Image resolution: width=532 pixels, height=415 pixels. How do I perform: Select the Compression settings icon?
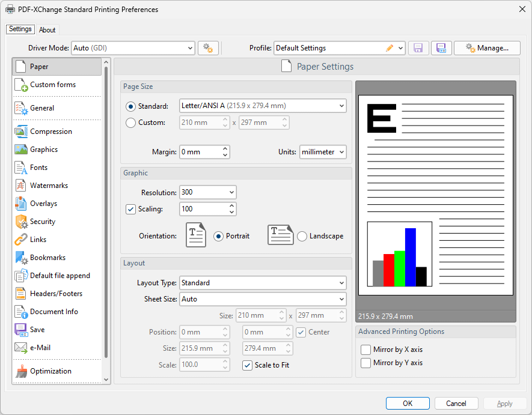[x=22, y=131]
